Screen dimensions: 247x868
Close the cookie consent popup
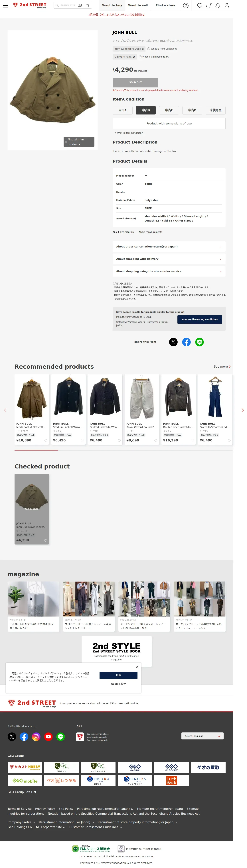pyautogui.click(x=137, y=667)
